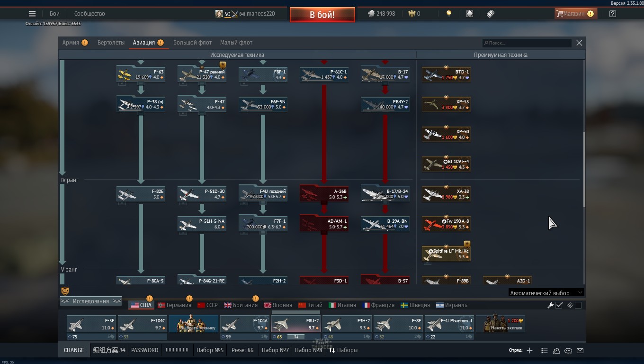Open the mail envelope icon
The image size is (644, 364).
[x=580, y=351]
